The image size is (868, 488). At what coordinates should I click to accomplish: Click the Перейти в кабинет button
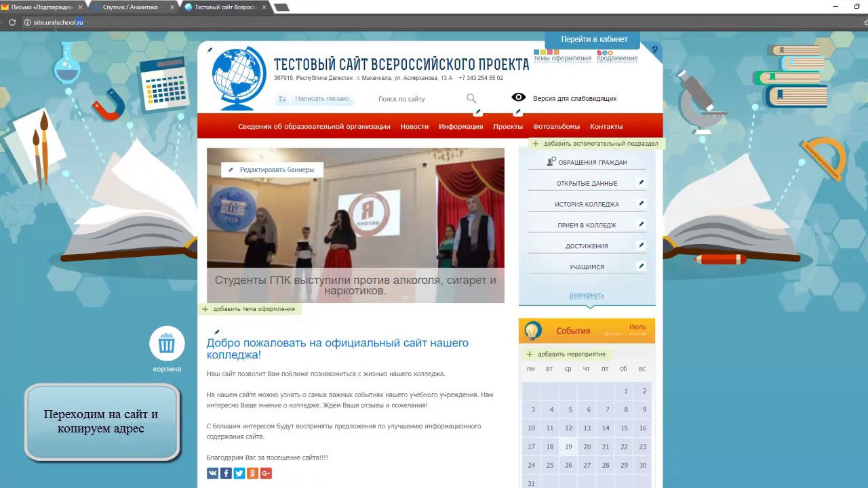(594, 39)
